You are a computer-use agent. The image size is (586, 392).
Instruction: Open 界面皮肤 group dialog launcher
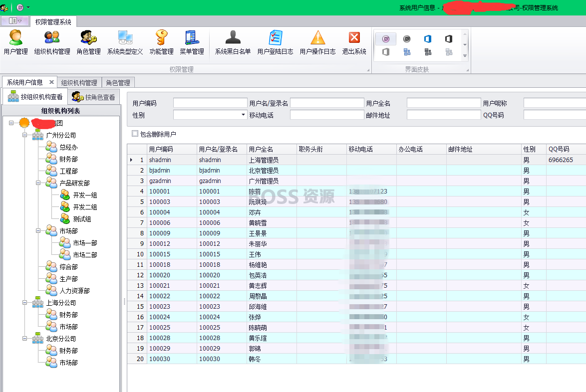(467, 70)
